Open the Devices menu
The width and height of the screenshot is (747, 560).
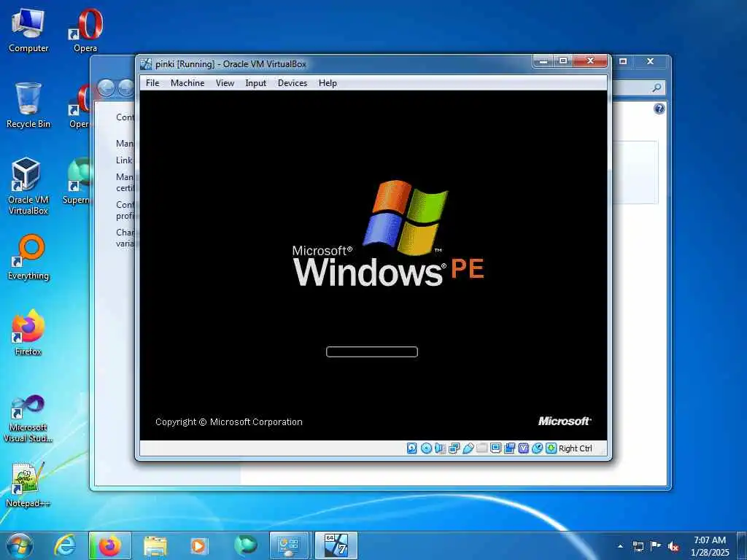coord(292,83)
